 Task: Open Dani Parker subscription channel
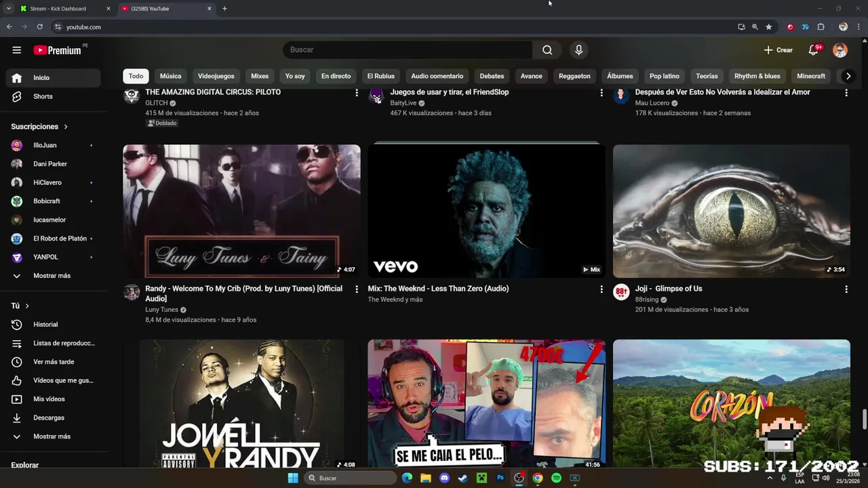pos(53,164)
